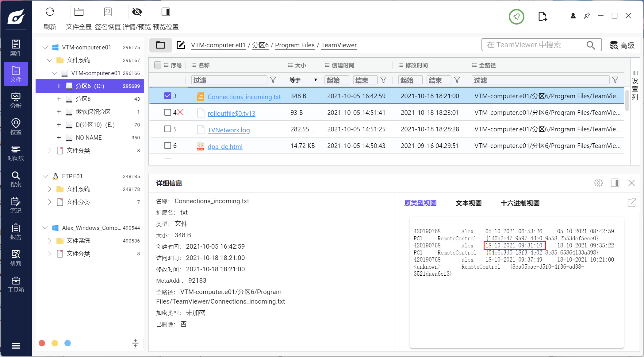Screen dimensions: 644x357
Task: Switch to 文本视图 tab
Action: coord(469,203)
